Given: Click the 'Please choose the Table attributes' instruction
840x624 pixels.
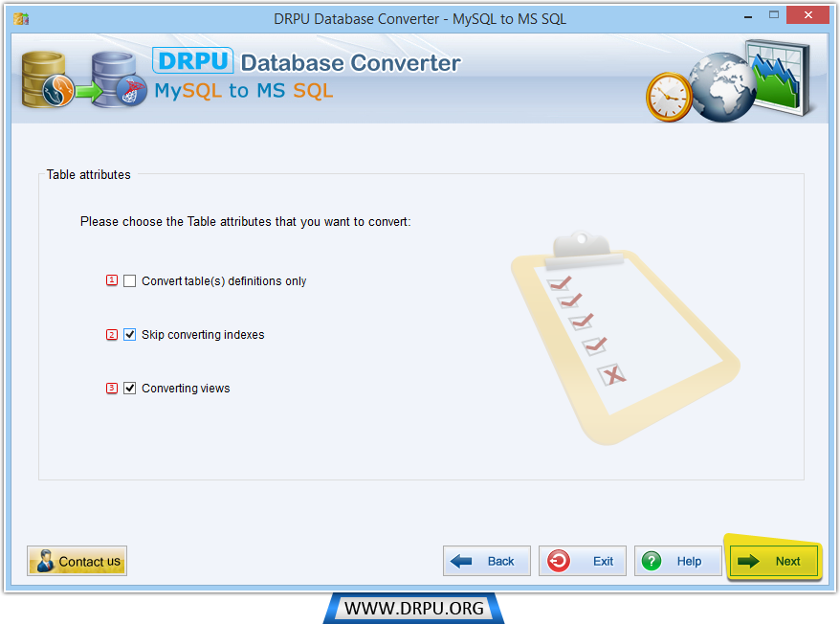Looking at the screenshot, I should [245, 222].
